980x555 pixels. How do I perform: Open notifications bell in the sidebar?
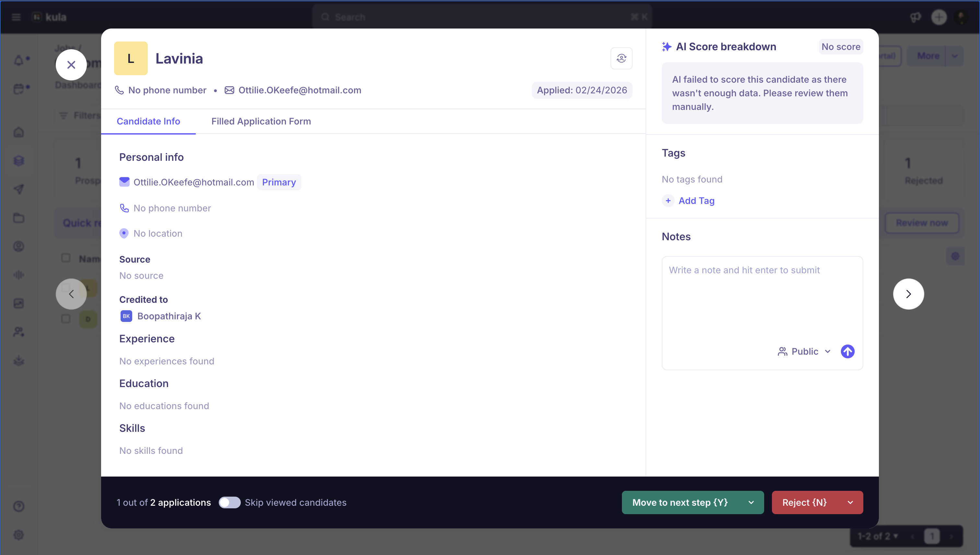pos(19,60)
